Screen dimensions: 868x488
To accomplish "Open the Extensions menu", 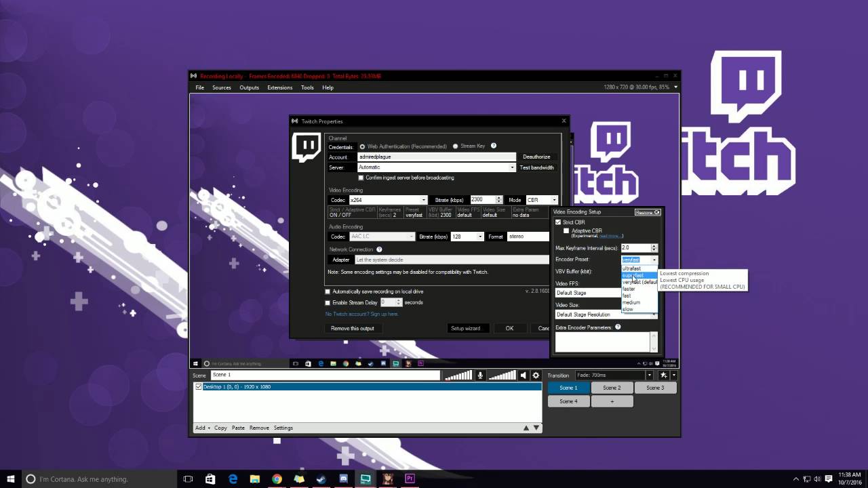I will 280,87.
